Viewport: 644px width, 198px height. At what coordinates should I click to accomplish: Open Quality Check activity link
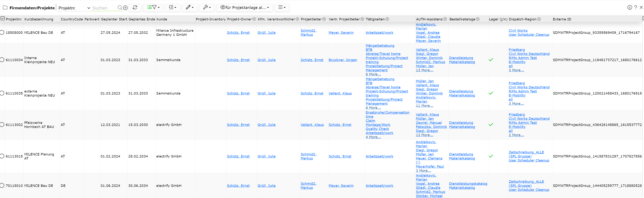pyautogui.click(x=377, y=129)
